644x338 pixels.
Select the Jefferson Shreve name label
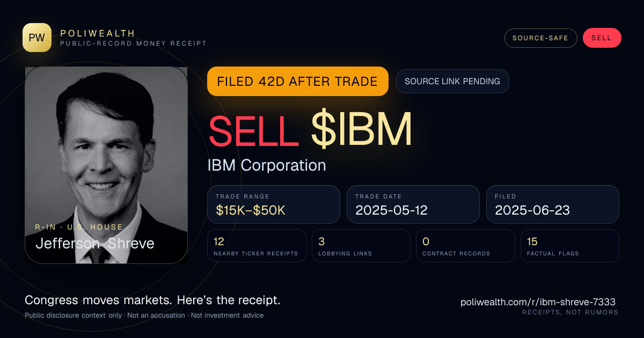coord(95,244)
